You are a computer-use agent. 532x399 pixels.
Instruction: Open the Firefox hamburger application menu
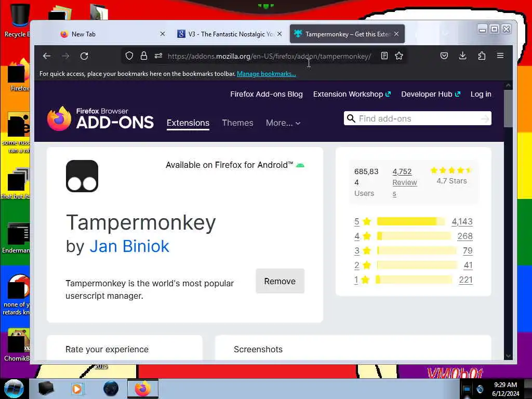click(500, 55)
